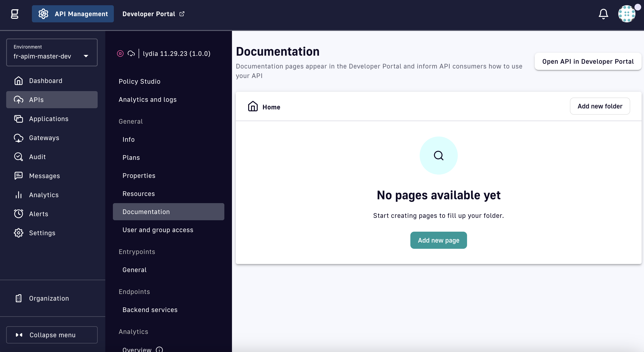Click the cloud sync status icon
This screenshot has width=644, height=352.
pos(131,54)
